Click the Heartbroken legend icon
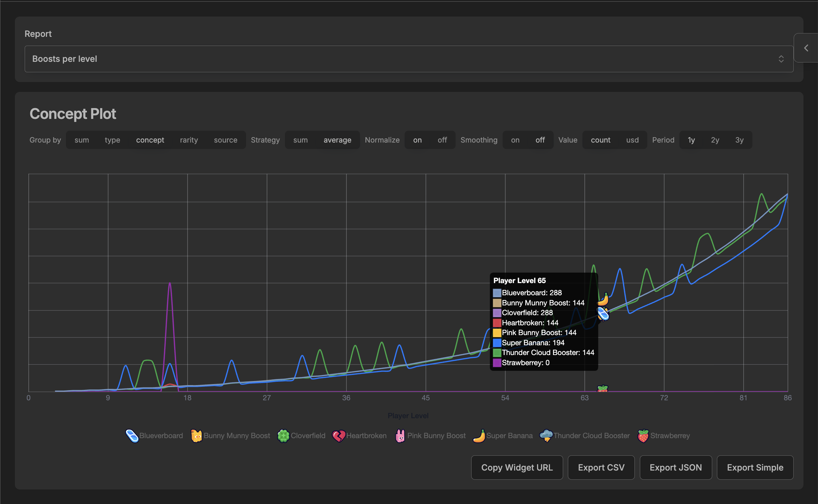This screenshot has width=818, height=504. [338, 436]
